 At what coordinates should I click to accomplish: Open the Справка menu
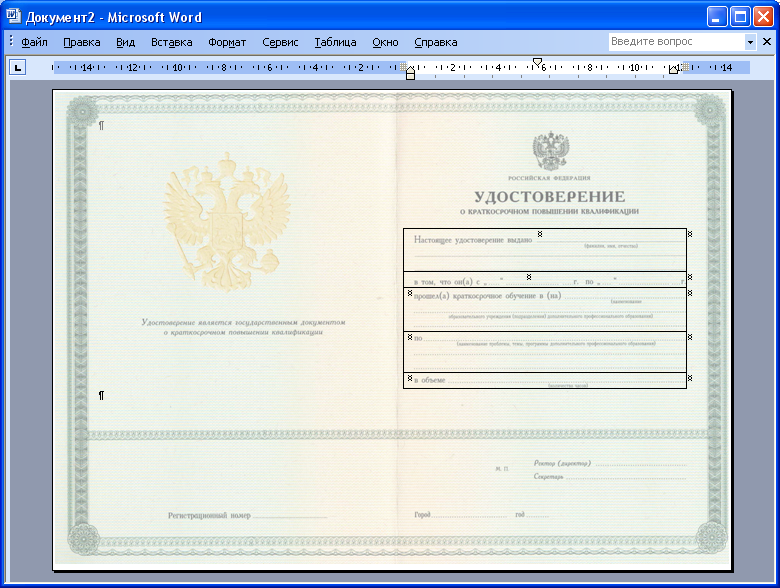436,42
